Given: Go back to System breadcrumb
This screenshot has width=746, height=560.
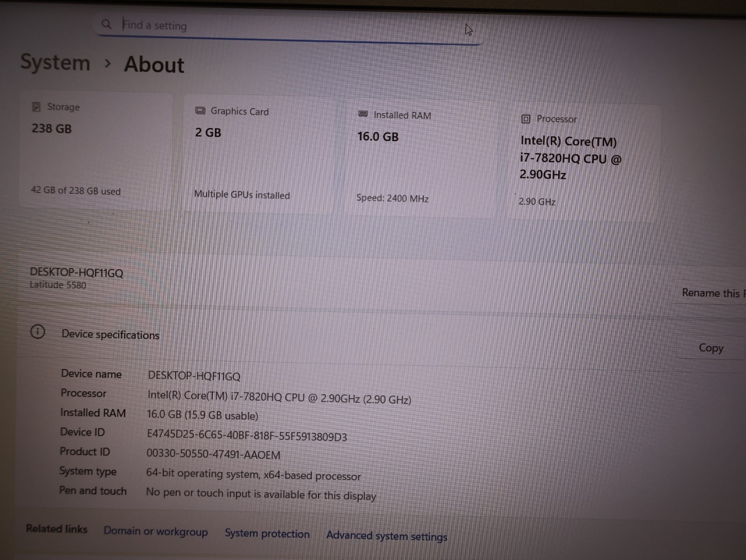Looking at the screenshot, I should pos(55,62).
